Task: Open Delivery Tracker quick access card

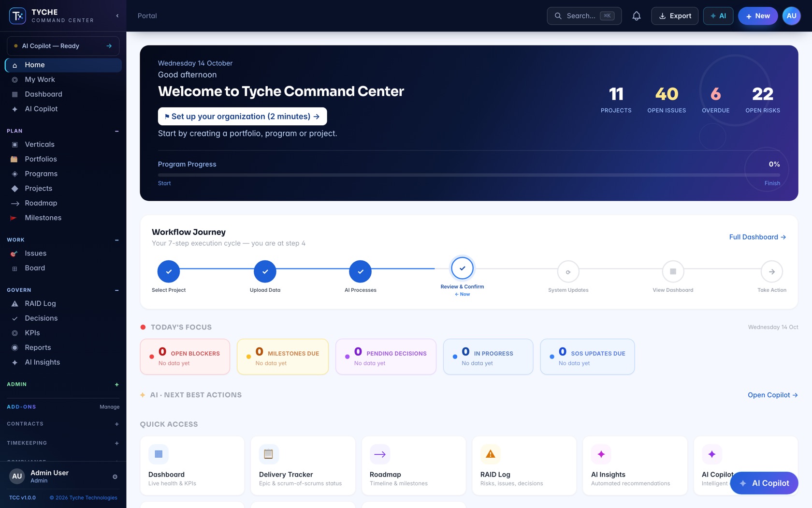Action: pyautogui.click(x=303, y=465)
